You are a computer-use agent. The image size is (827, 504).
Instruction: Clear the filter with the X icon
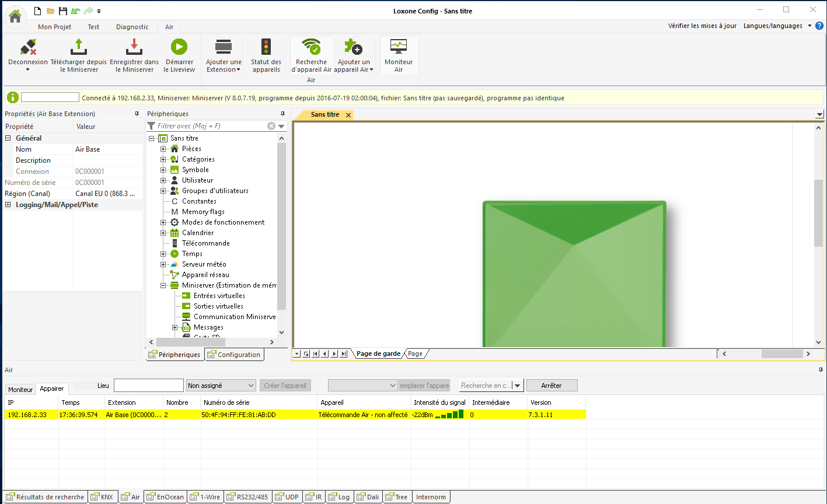click(271, 126)
